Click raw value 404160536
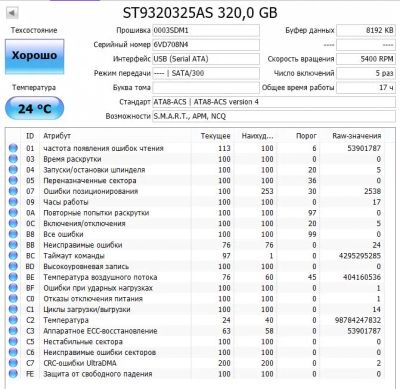The image size is (400, 389). (x=362, y=277)
